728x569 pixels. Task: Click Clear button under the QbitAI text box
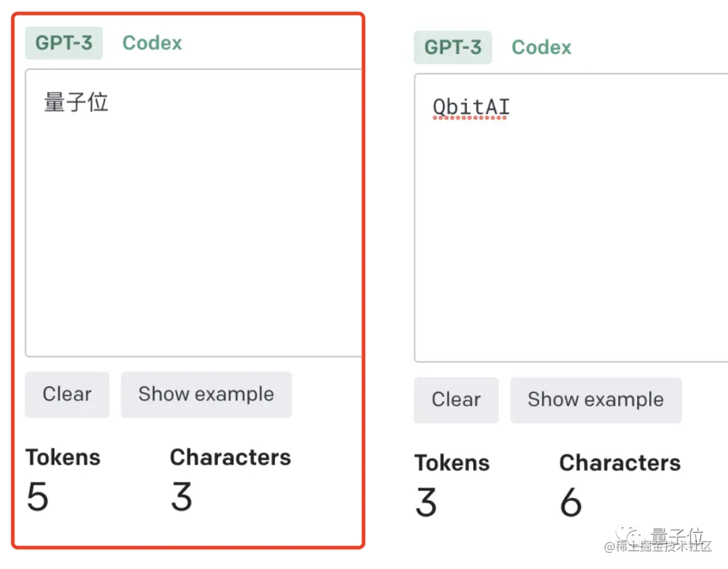coord(456,400)
